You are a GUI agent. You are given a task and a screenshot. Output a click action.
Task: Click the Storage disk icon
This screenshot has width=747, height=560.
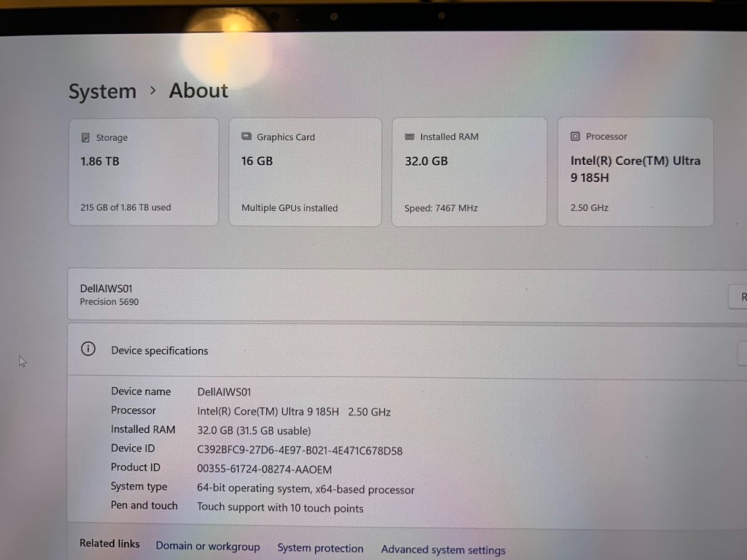coord(85,138)
